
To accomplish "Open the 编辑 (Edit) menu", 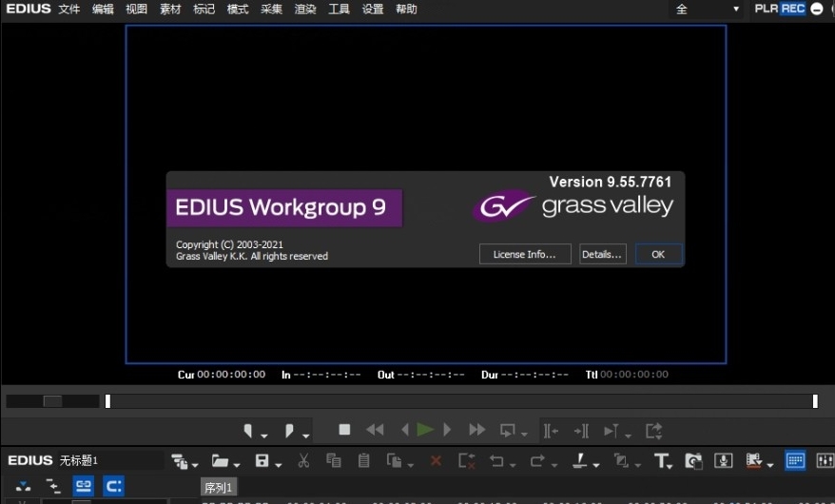I will [103, 10].
